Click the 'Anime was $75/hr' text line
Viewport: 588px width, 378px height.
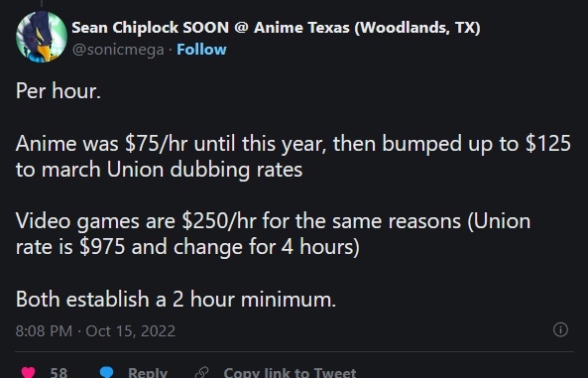pyautogui.click(x=294, y=144)
